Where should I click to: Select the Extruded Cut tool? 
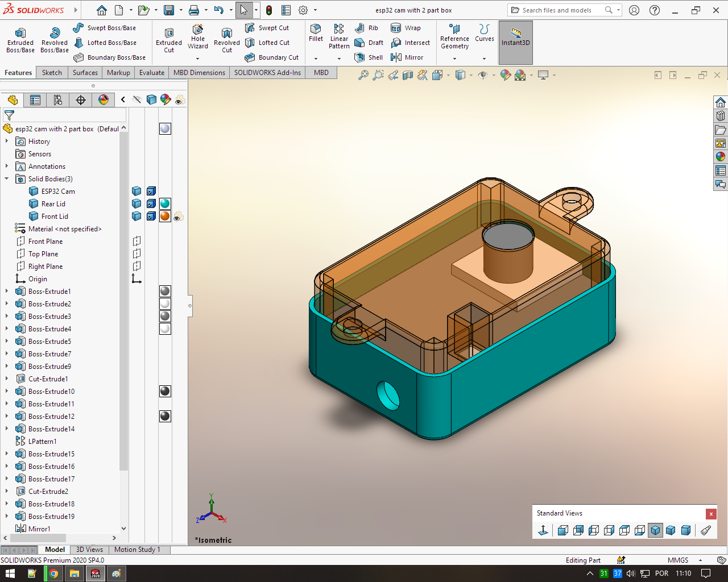coord(169,40)
